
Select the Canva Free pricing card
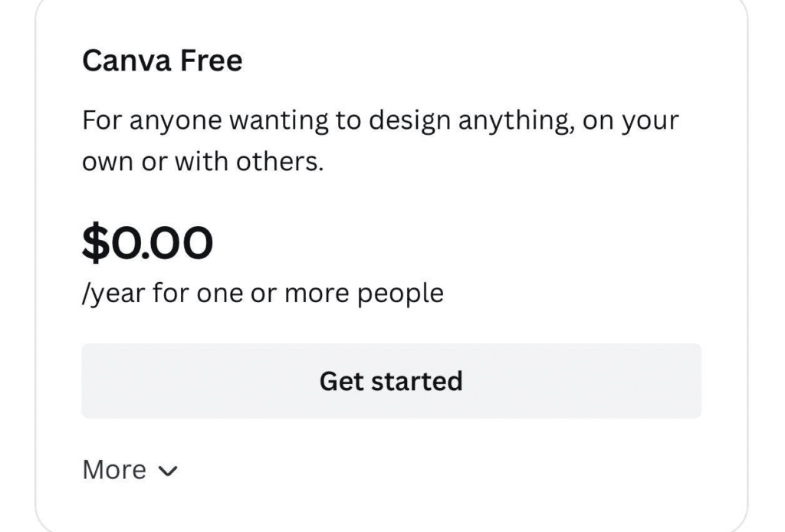click(392, 261)
